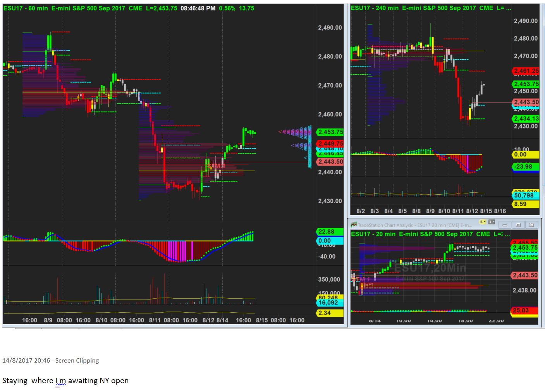Click the 20 min chart window title text
Screen dimensions: 545x392
[415, 225]
